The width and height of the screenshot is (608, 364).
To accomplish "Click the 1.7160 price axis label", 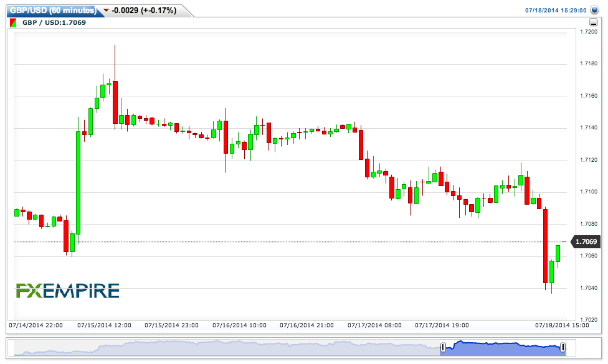I will click(588, 96).
